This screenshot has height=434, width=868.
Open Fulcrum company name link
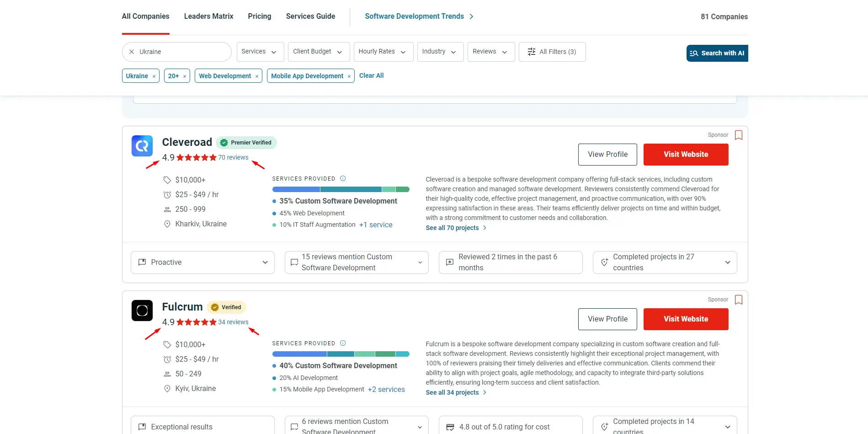point(182,307)
